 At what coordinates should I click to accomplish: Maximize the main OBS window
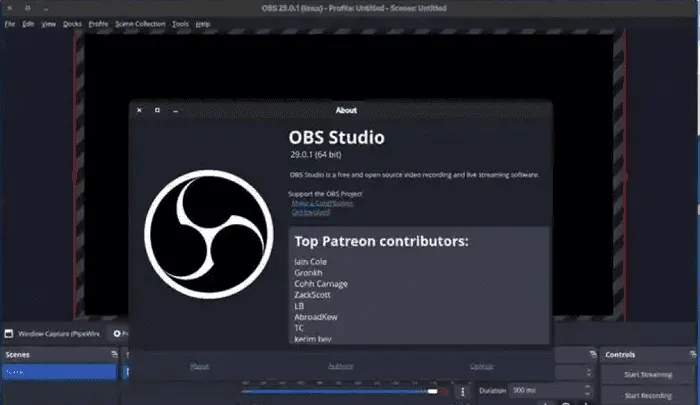tap(28, 8)
